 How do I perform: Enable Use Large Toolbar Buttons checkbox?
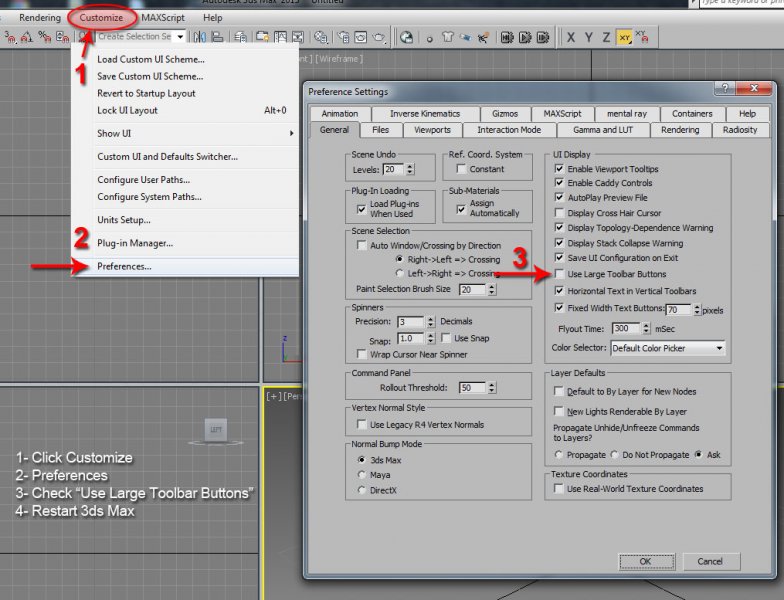[x=560, y=274]
